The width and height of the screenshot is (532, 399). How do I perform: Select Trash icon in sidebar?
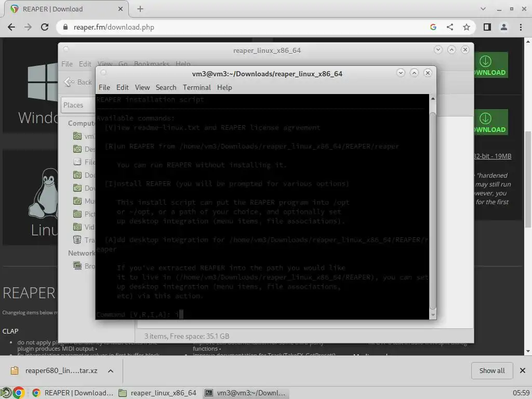coord(77,240)
